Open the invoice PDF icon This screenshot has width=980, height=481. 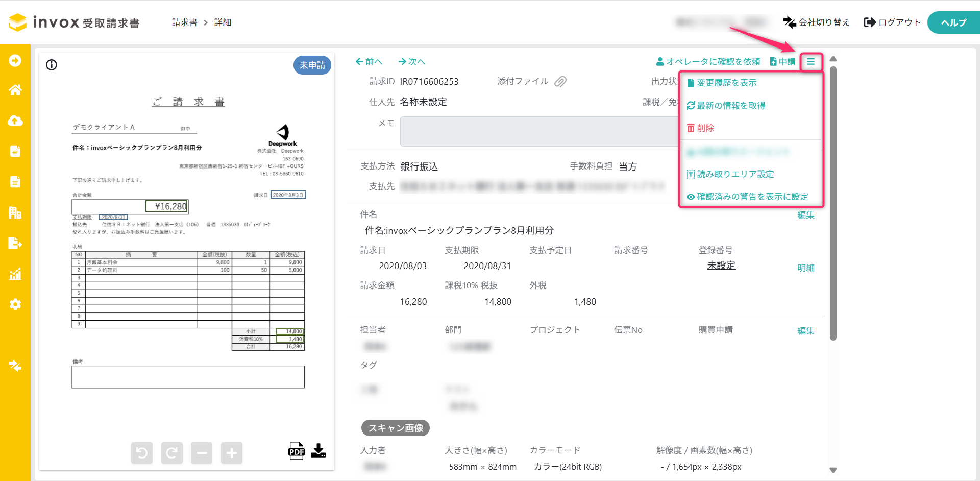point(296,451)
